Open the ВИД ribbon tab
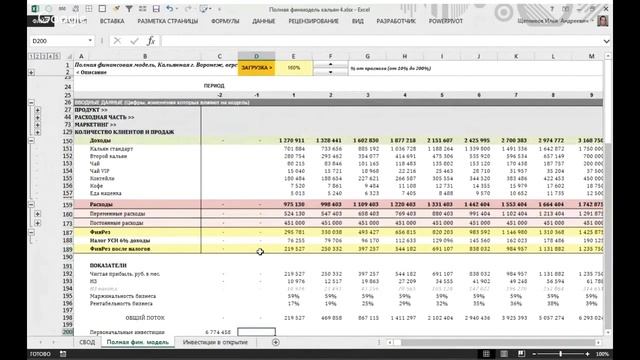This screenshot has height=360, width=640. [358, 21]
